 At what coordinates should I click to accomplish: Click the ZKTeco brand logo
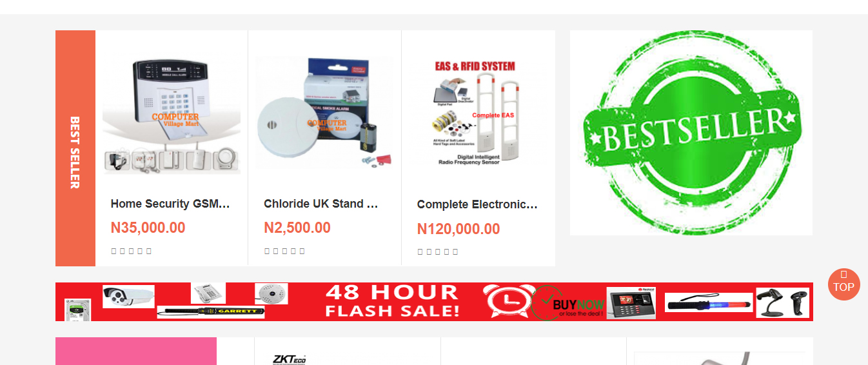tap(290, 359)
